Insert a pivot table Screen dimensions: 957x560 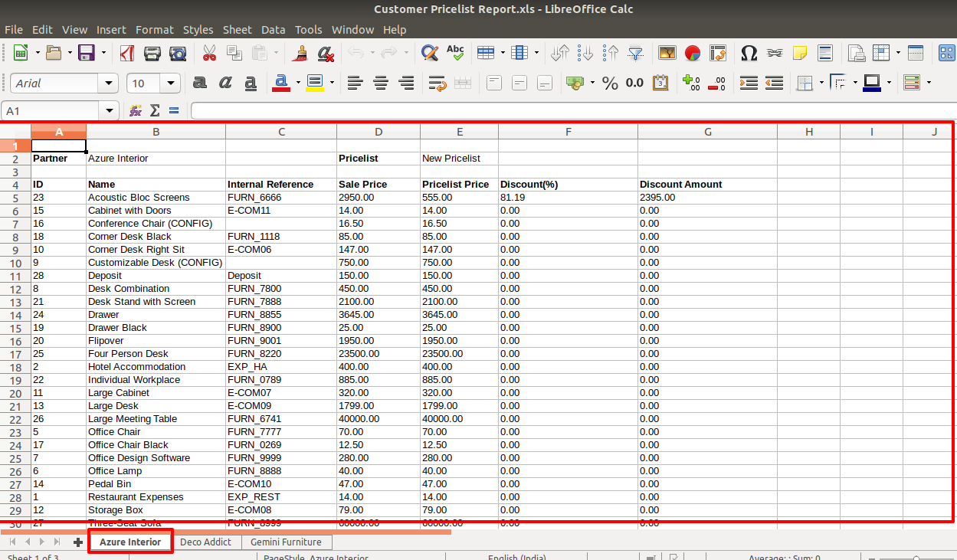[718, 53]
